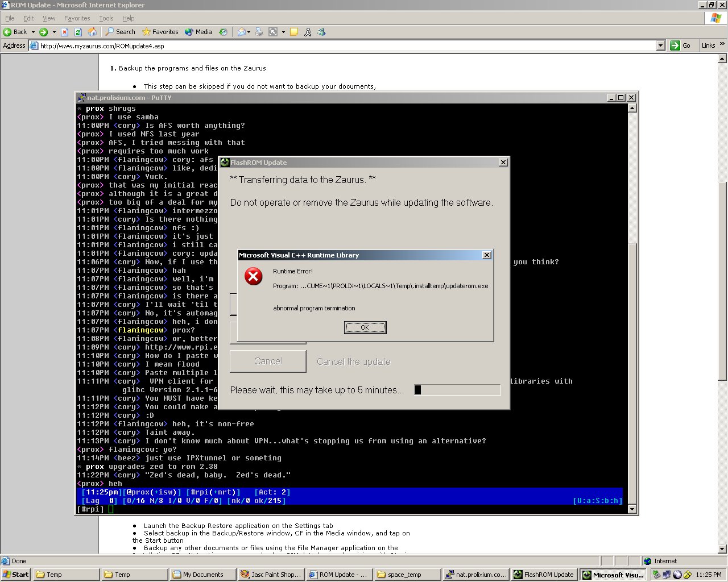The height and width of the screenshot is (582, 728).
Task: Switch to My Documents in the taskbar
Action: click(x=202, y=575)
